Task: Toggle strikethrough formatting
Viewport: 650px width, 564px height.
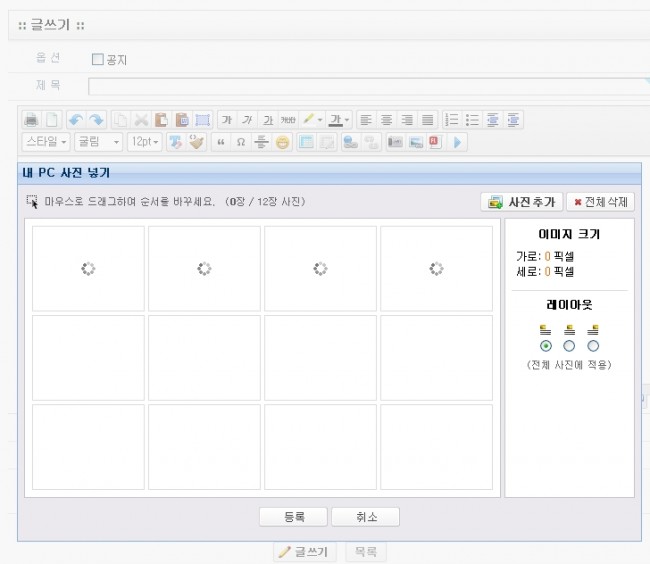Action: pyautogui.click(x=288, y=120)
